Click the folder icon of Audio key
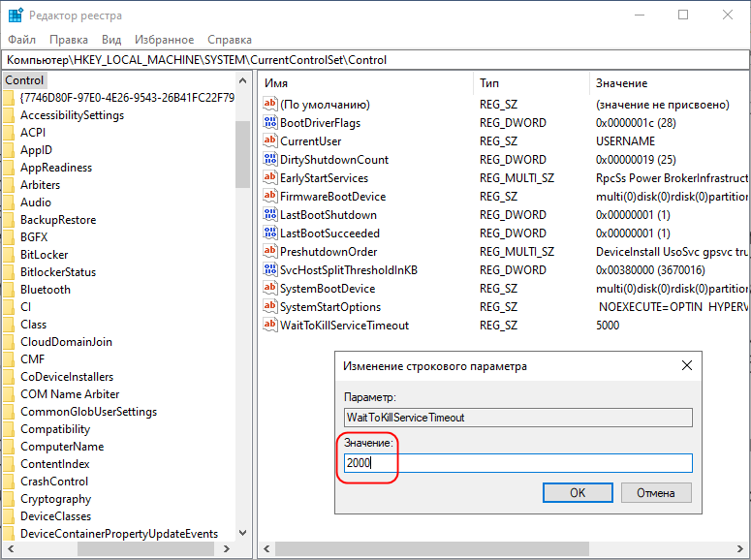The height and width of the screenshot is (560, 751). (x=9, y=202)
